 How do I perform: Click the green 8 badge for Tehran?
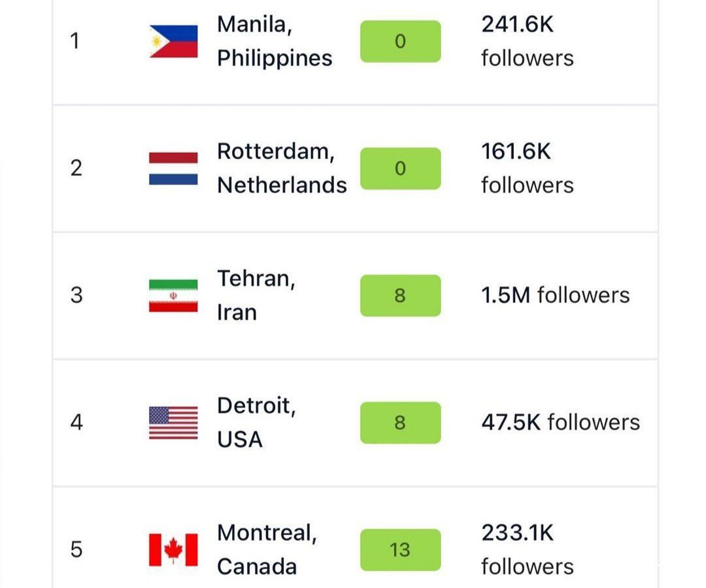click(400, 296)
